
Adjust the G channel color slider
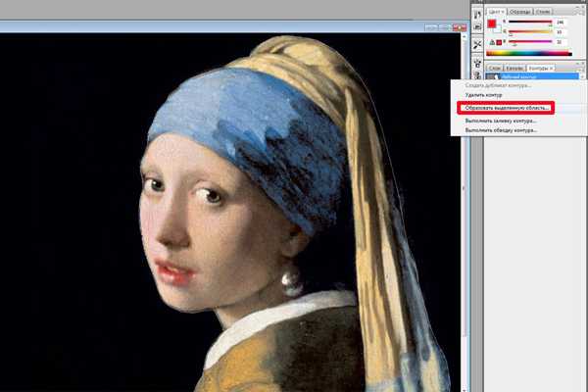[x=530, y=32]
